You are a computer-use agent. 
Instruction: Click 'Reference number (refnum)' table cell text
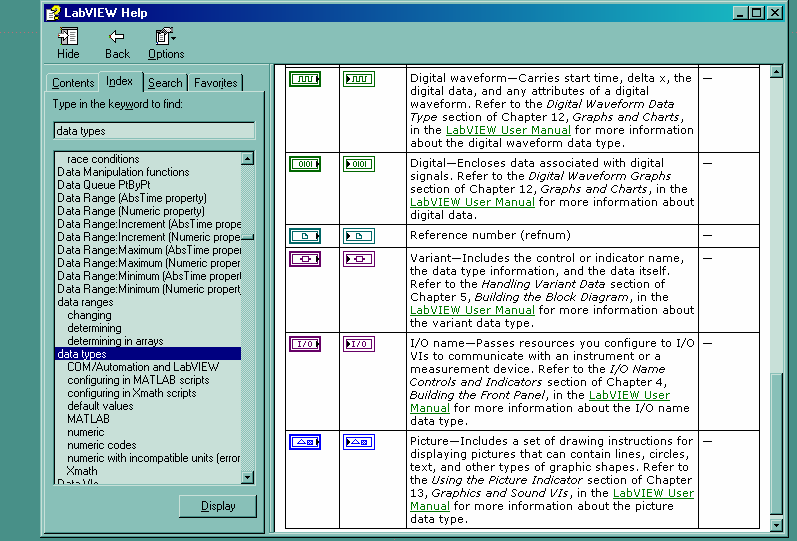pyautogui.click(x=491, y=235)
